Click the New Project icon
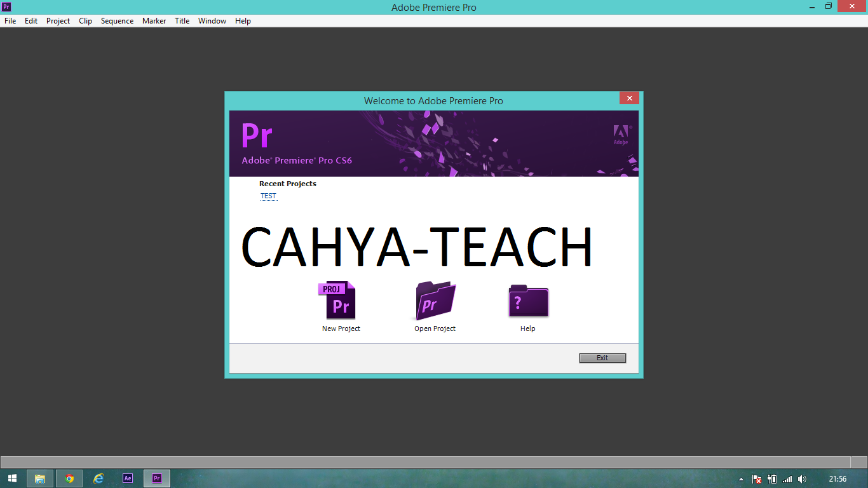 pyautogui.click(x=337, y=301)
